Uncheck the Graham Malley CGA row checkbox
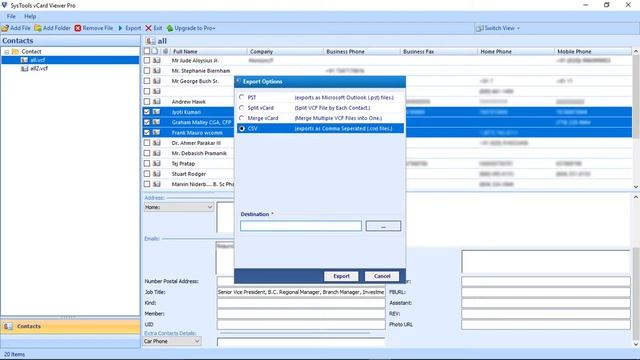Image resolution: width=640 pixels, height=360 pixels. click(147, 122)
